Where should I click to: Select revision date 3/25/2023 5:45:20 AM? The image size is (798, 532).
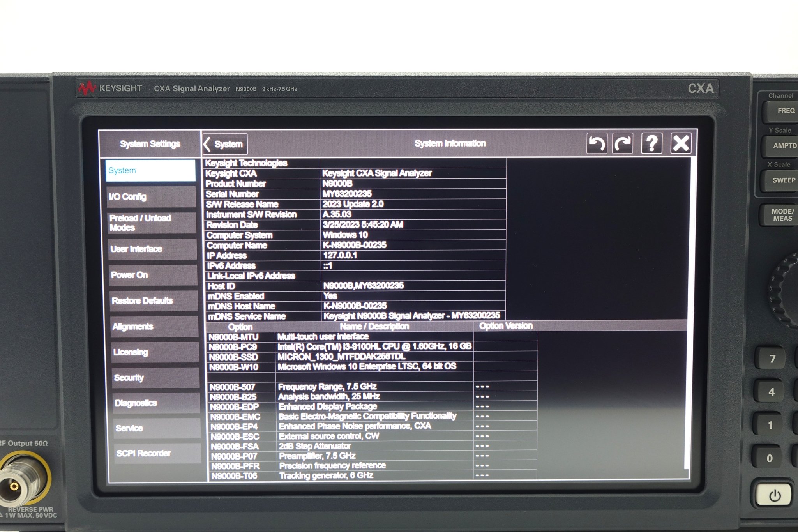[363, 224]
